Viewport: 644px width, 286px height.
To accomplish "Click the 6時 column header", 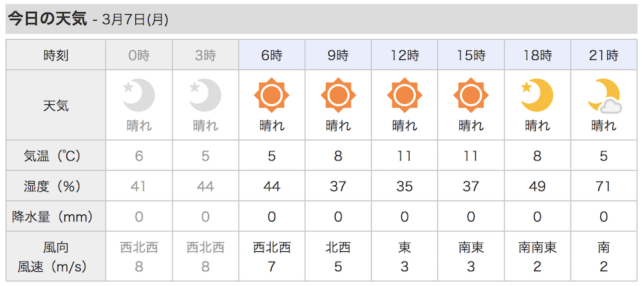I will click(x=272, y=55).
